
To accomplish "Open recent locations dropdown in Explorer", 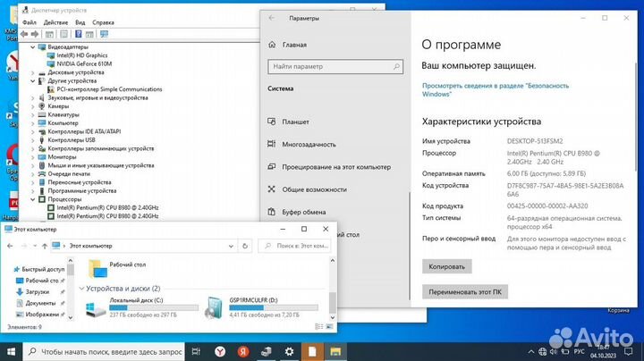I will point(35,246).
